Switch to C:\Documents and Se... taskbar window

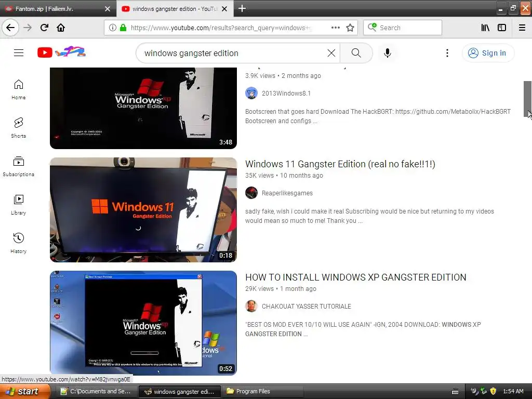coord(96,392)
